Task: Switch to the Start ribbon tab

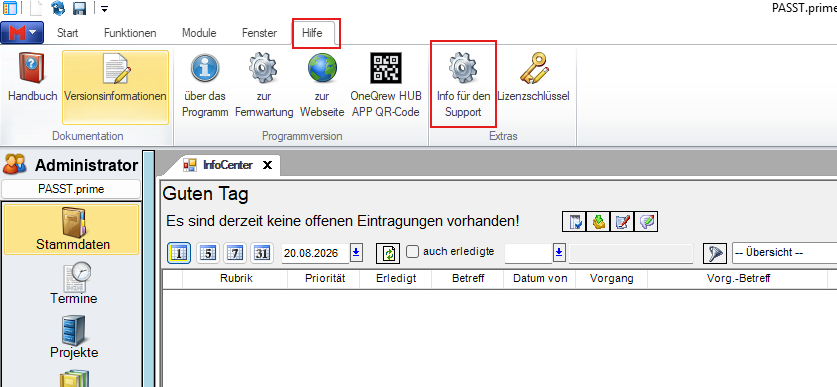Action: [x=68, y=33]
